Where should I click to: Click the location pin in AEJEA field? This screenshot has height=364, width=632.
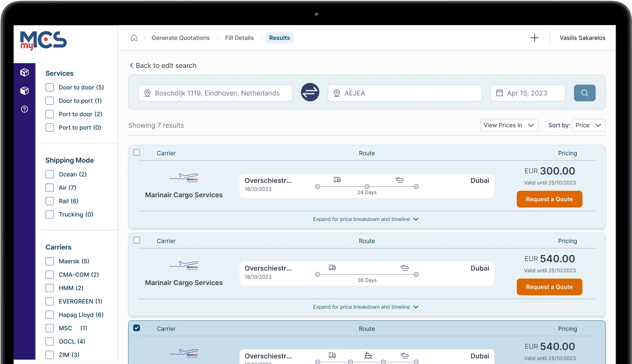coord(337,93)
